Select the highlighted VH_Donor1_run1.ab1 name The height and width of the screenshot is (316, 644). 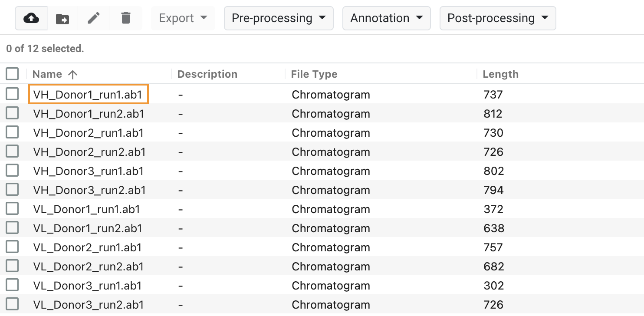click(x=89, y=94)
